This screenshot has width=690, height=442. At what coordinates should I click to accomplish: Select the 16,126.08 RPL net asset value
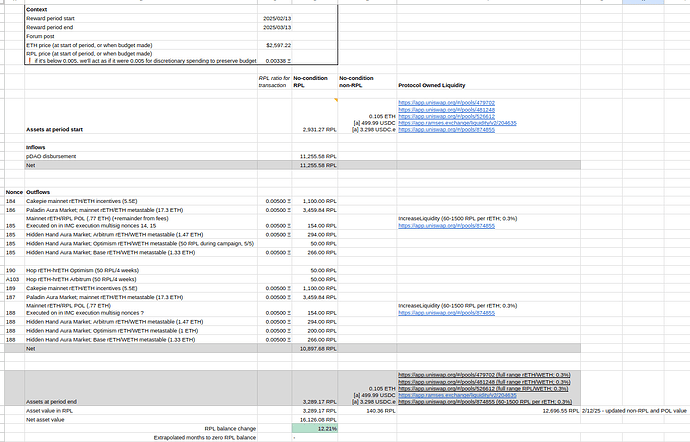(x=315, y=420)
